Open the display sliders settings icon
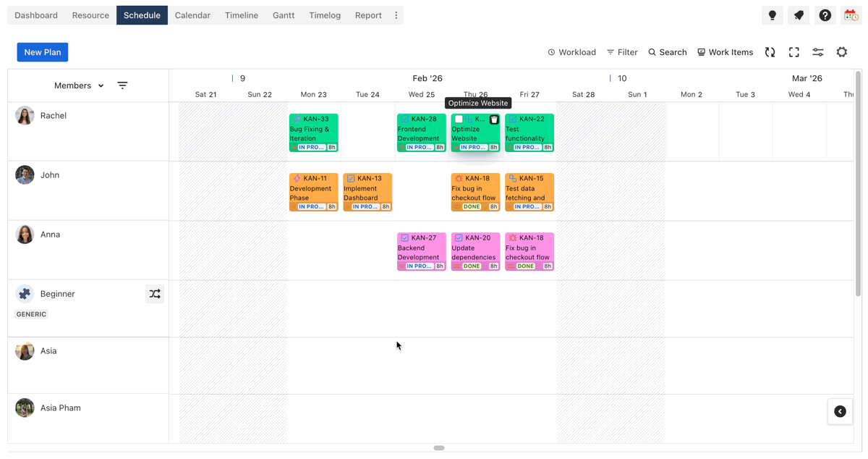 point(818,52)
